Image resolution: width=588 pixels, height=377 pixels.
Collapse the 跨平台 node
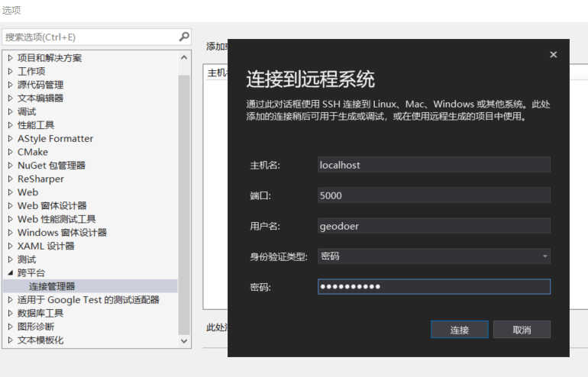coord(11,272)
